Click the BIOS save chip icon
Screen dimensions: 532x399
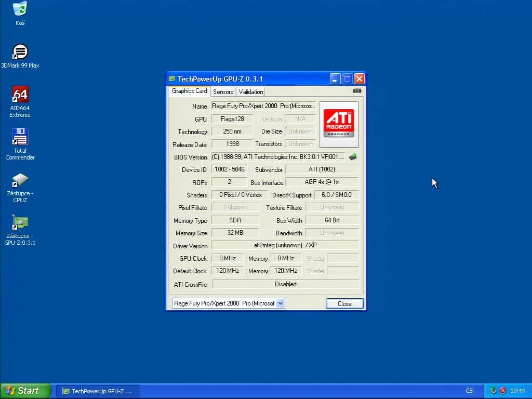point(353,157)
